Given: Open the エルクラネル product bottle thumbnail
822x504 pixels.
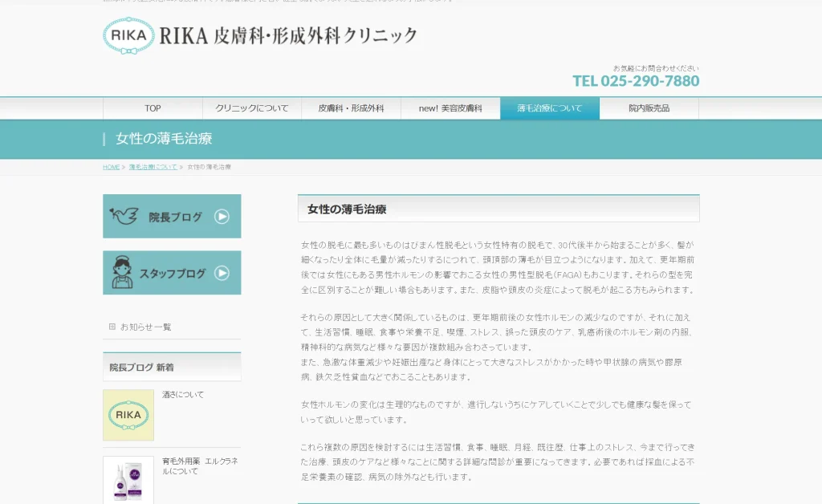Looking at the screenshot, I should [x=128, y=480].
